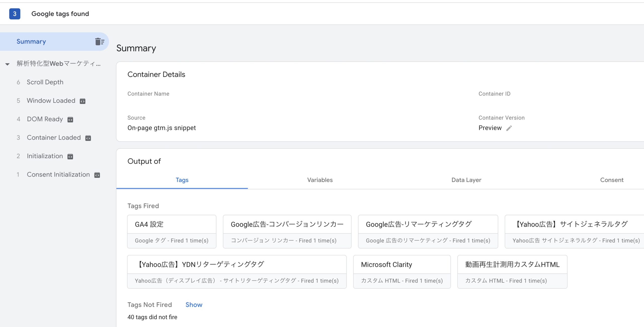
Task: Click the code icon beside Initialization
Action: point(70,157)
